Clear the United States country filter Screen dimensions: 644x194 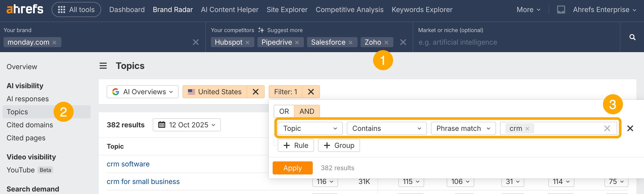click(x=255, y=92)
